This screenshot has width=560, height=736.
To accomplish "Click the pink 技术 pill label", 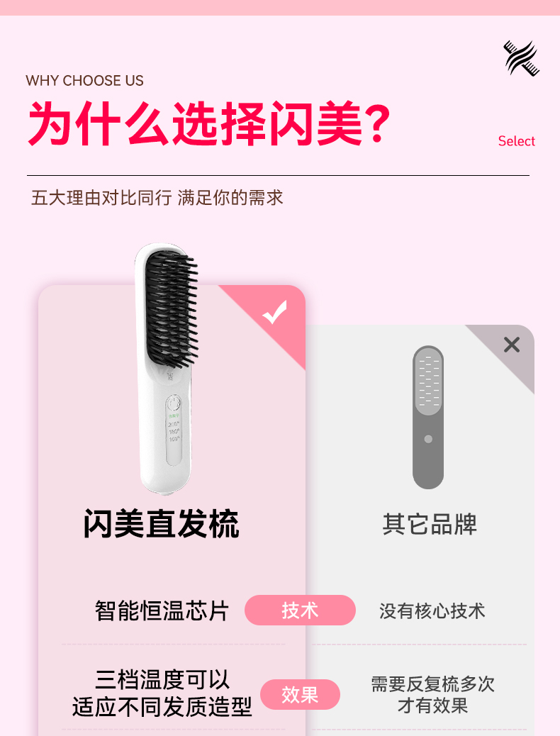I will tap(300, 610).
